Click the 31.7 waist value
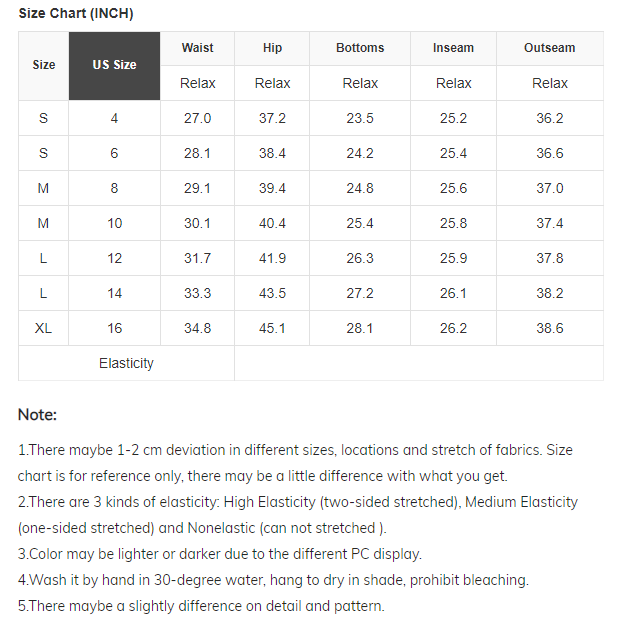630x632 pixels. click(197, 258)
